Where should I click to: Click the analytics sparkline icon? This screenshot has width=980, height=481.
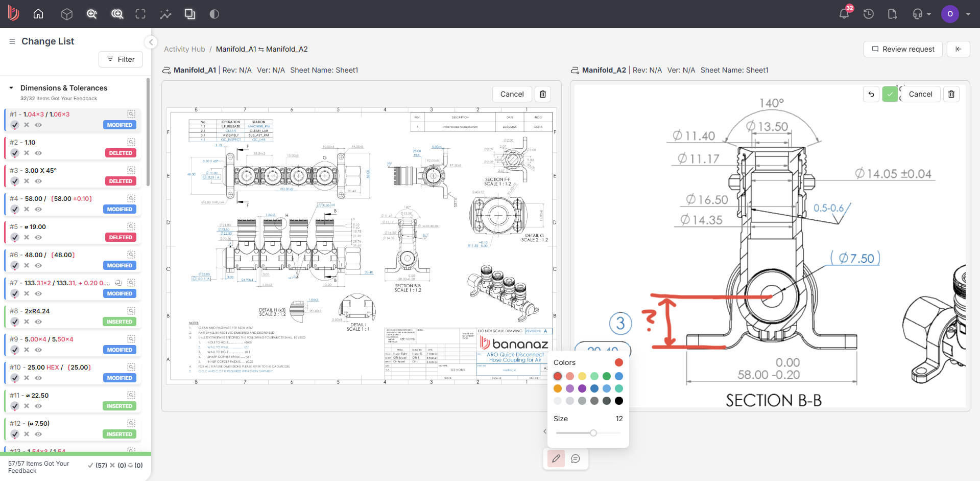[165, 14]
